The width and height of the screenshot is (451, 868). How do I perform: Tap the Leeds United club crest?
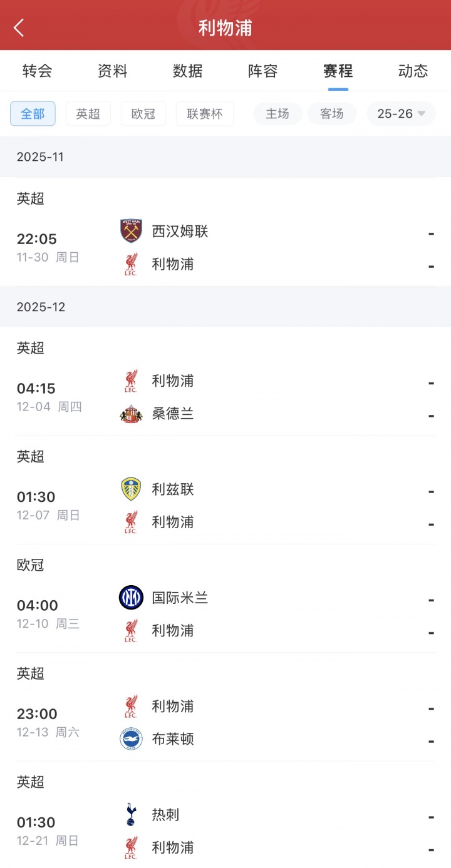131,489
